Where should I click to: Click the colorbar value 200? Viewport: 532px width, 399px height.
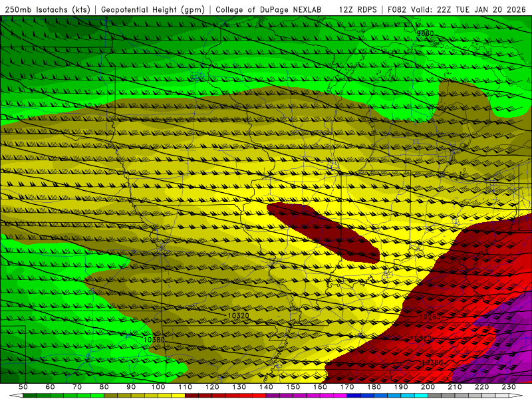(428, 387)
